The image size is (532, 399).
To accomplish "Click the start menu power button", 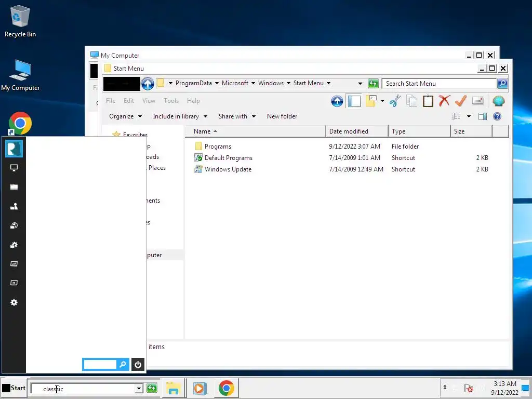I will point(138,364).
